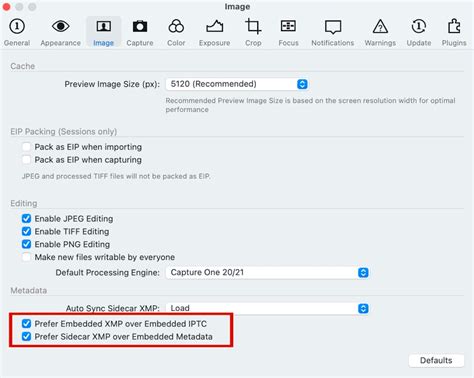Click the JPEG and processed TIFF note

(116, 176)
